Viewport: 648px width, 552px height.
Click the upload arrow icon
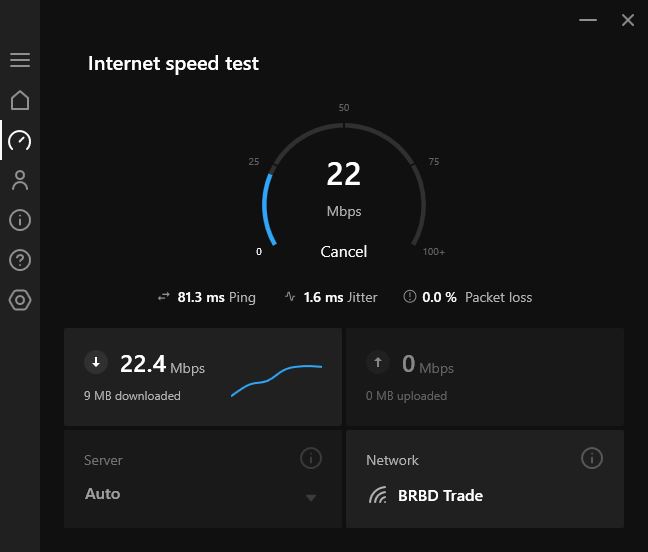pos(378,362)
